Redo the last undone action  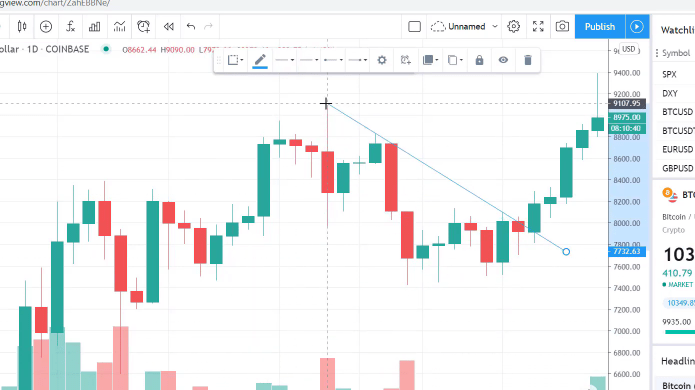tap(208, 27)
